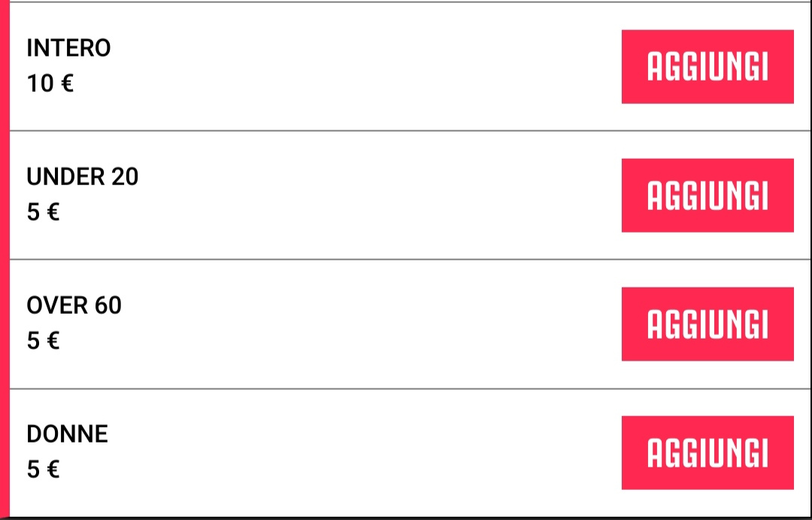Add the OVER 60 ticket
This screenshot has height=520, width=812.
707,324
